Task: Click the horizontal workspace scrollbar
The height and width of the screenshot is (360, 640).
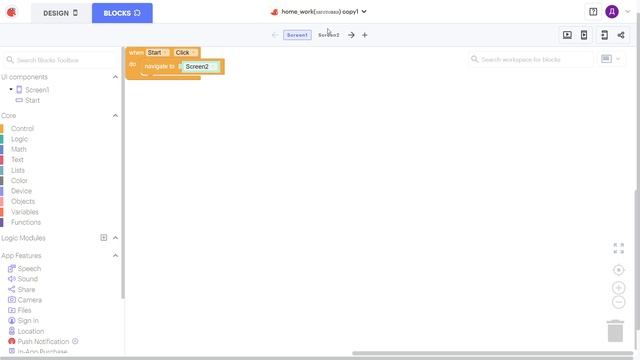Action: coord(493,353)
